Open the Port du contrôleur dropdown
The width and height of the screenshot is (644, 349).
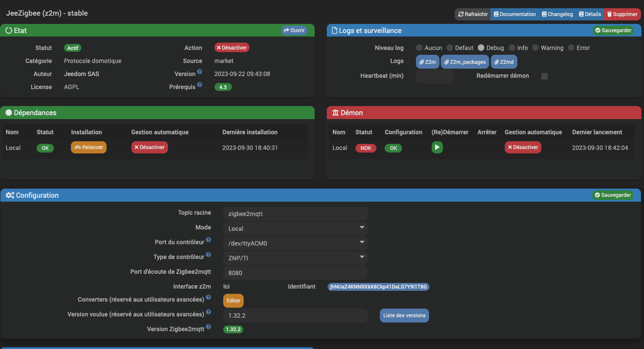pyautogui.click(x=295, y=243)
